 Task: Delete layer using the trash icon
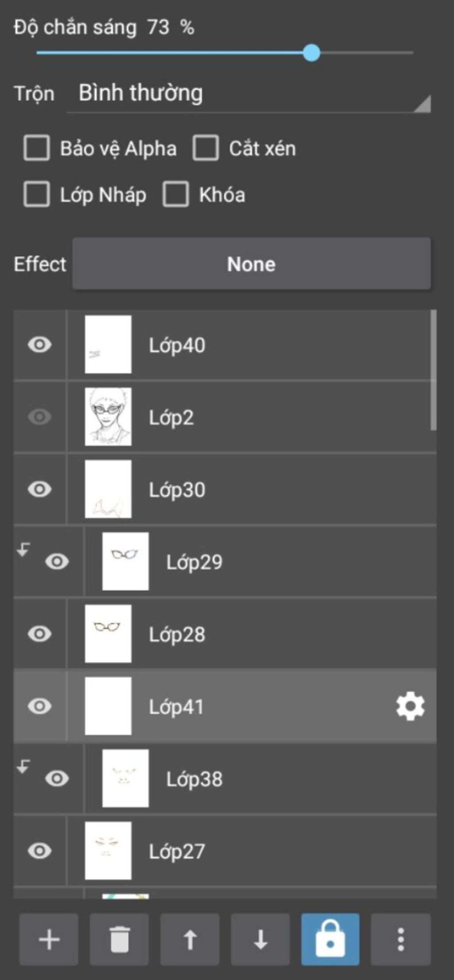(119, 939)
